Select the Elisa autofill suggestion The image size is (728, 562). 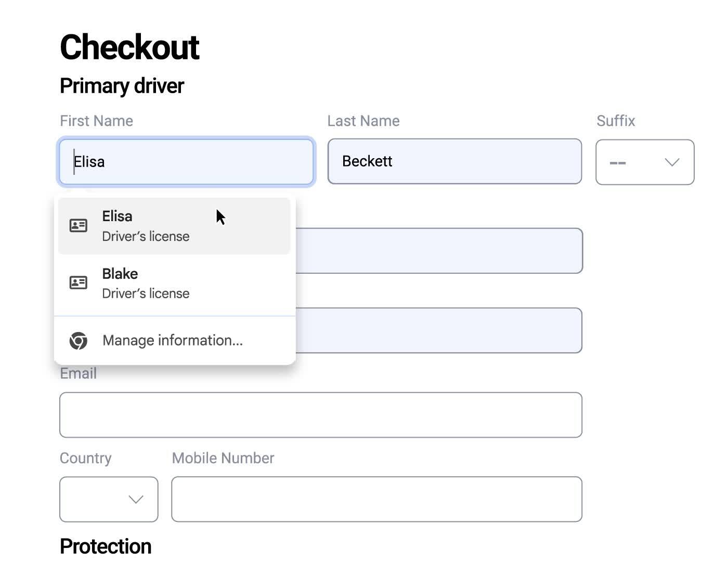click(156, 225)
